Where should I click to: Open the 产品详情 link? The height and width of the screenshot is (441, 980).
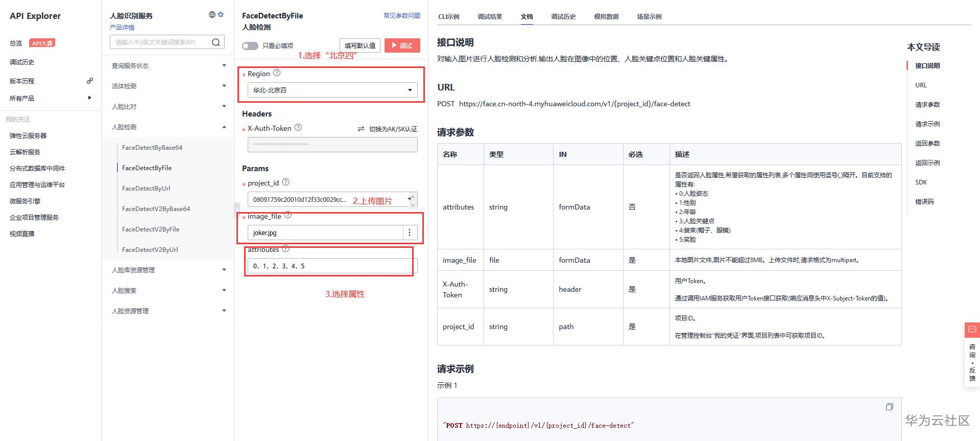pyautogui.click(x=122, y=28)
